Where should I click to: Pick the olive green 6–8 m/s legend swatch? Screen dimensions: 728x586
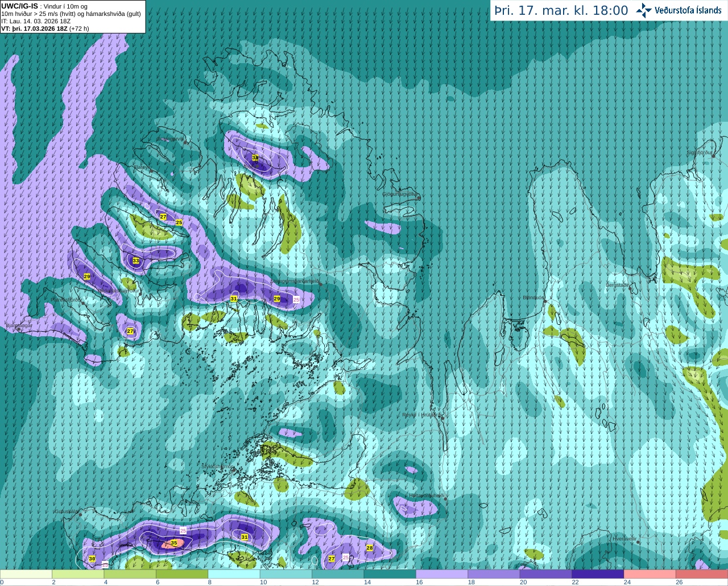[x=182, y=575]
